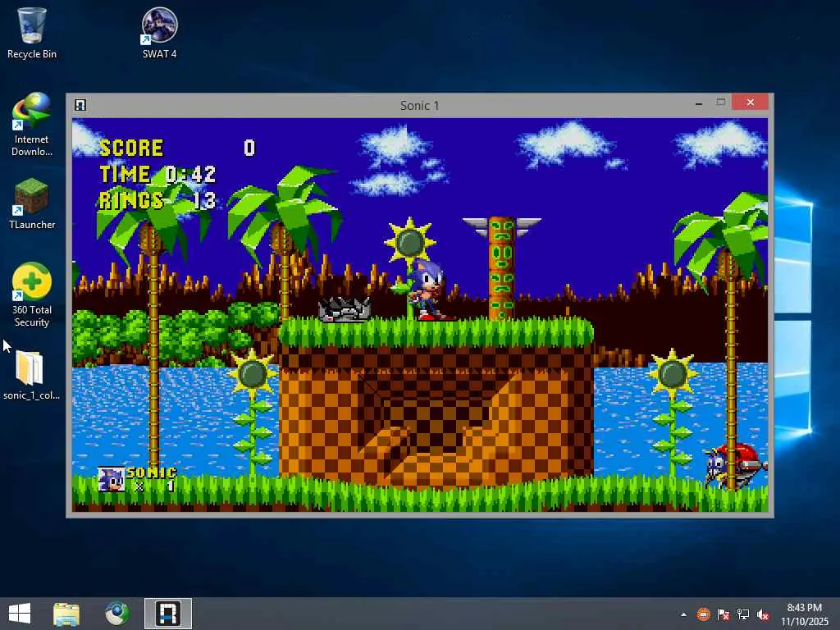Click the orange tray notification icon
The image size is (840, 630).
click(703, 614)
